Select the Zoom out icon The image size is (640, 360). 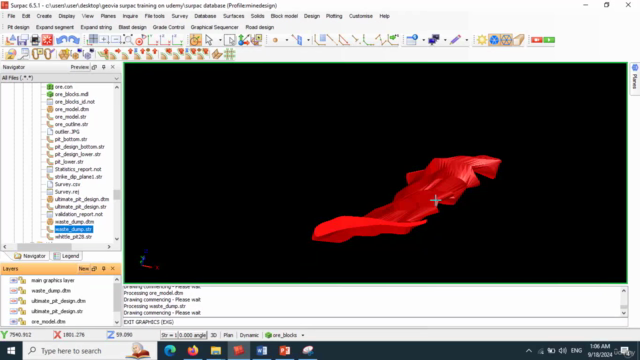pyautogui.click(x=116, y=40)
